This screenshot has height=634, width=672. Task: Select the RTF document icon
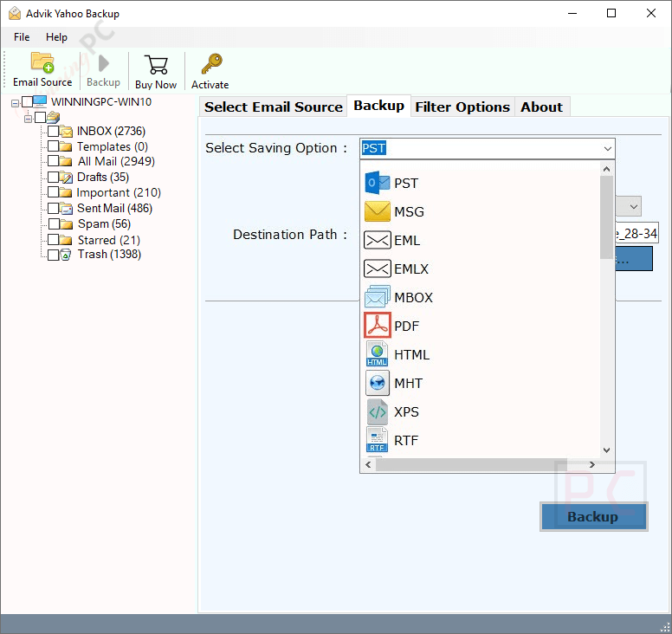click(378, 439)
